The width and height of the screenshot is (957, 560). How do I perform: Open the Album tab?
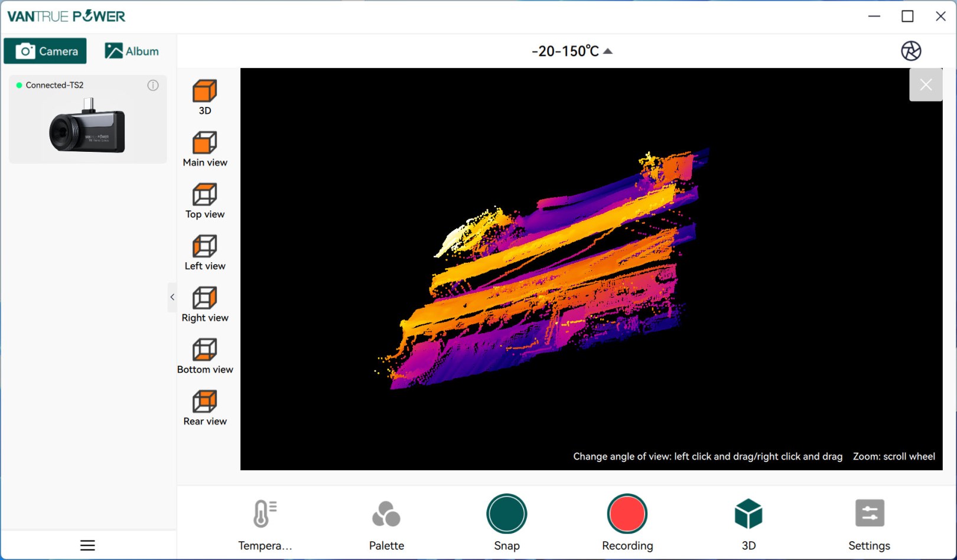pyautogui.click(x=132, y=51)
